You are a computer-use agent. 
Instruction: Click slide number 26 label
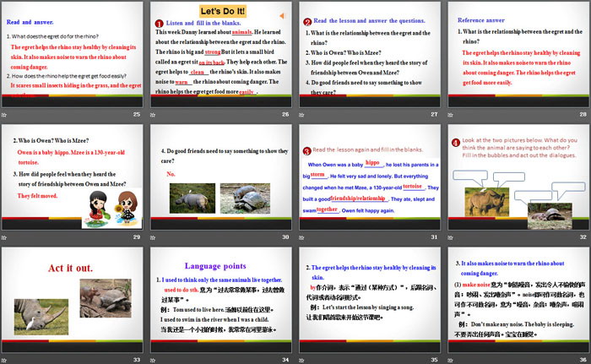285,114
